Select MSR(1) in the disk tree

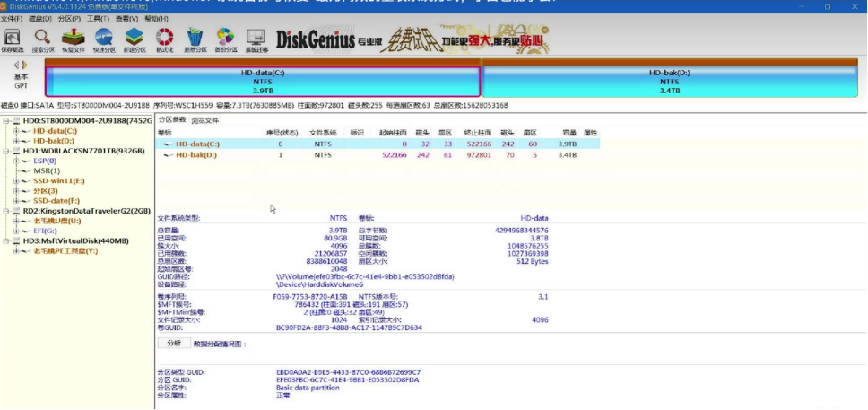(47, 170)
